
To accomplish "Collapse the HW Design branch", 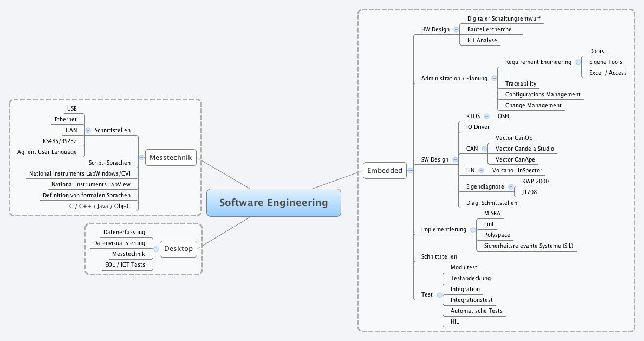I will point(456,29).
